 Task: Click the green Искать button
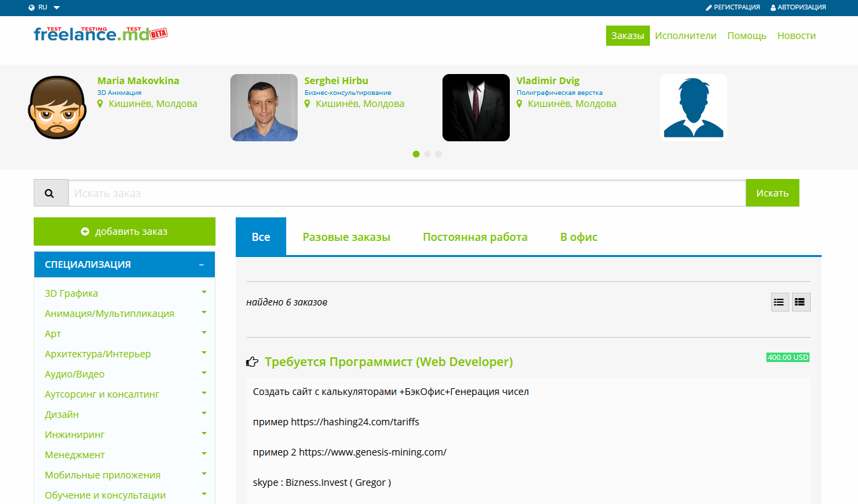(772, 193)
